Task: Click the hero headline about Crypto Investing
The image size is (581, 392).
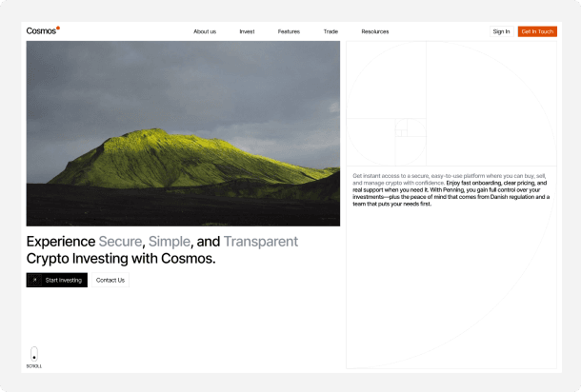Action: point(162,249)
